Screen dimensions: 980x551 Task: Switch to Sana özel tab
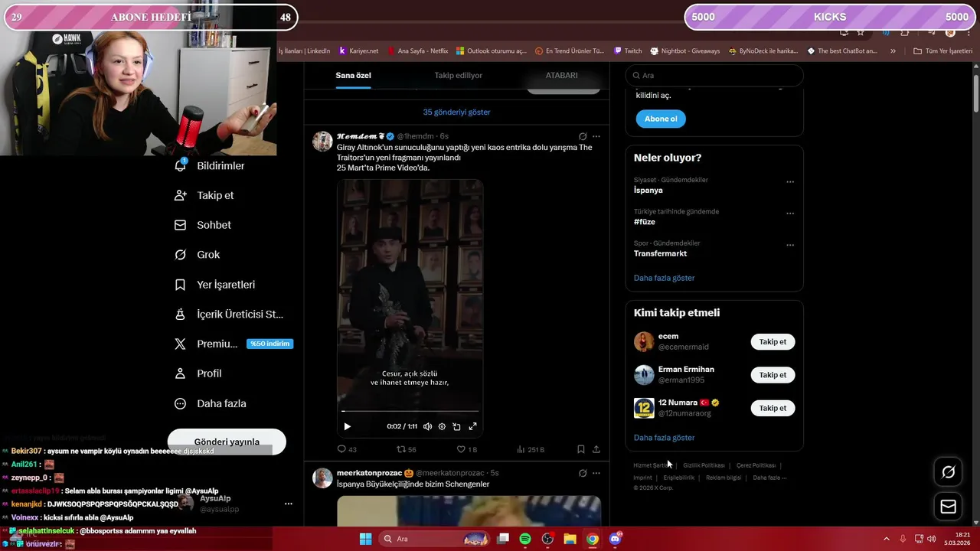[x=353, y=75]
